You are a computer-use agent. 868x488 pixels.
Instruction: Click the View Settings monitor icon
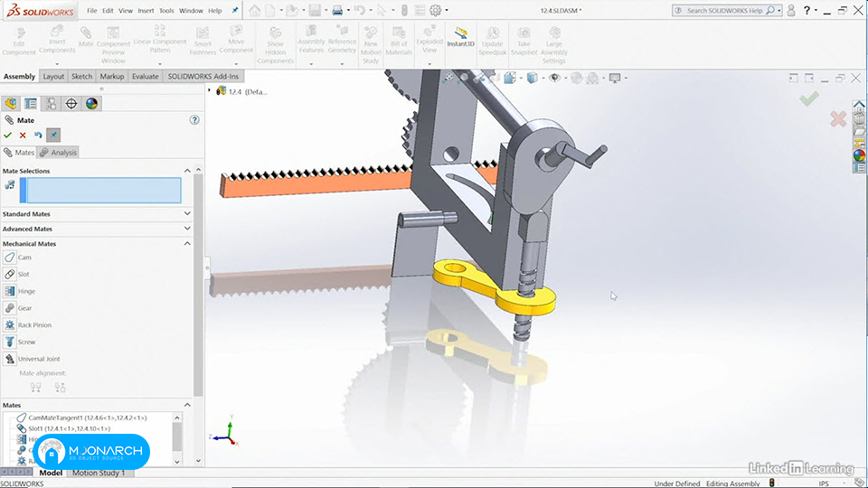[615, 78]
